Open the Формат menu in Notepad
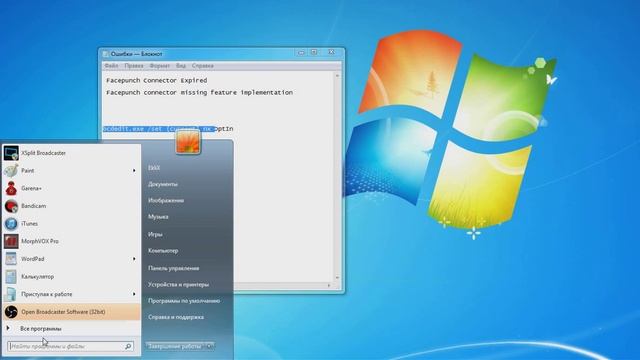The height and width of the screenshot is (360, 640). click(160, 66)
